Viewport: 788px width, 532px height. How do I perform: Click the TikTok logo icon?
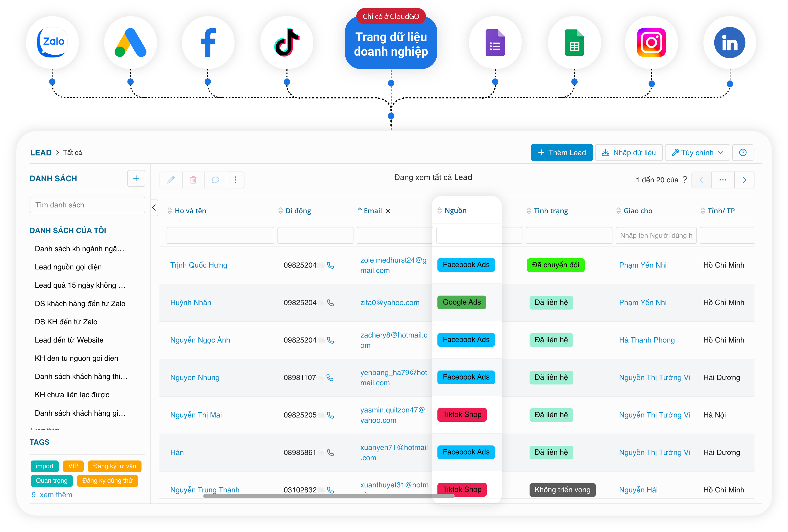point(286,43)
